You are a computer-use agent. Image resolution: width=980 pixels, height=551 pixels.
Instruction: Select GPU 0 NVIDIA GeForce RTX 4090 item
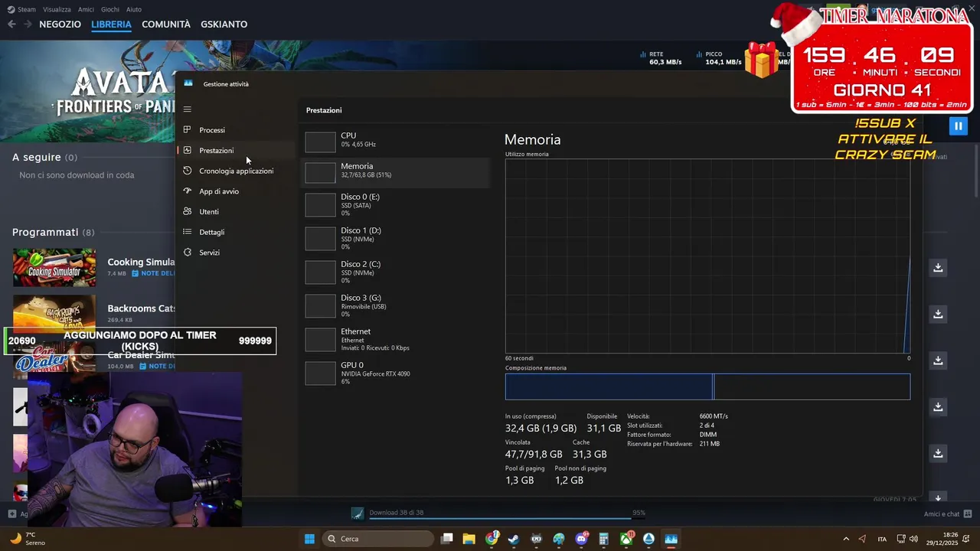[395, 373]
